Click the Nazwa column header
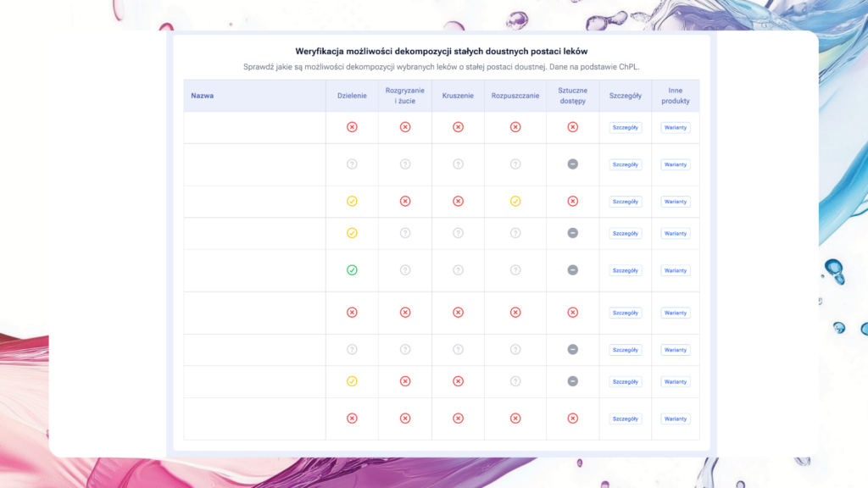The height and width of the screenshot is (488, 868). pos(203,96)
